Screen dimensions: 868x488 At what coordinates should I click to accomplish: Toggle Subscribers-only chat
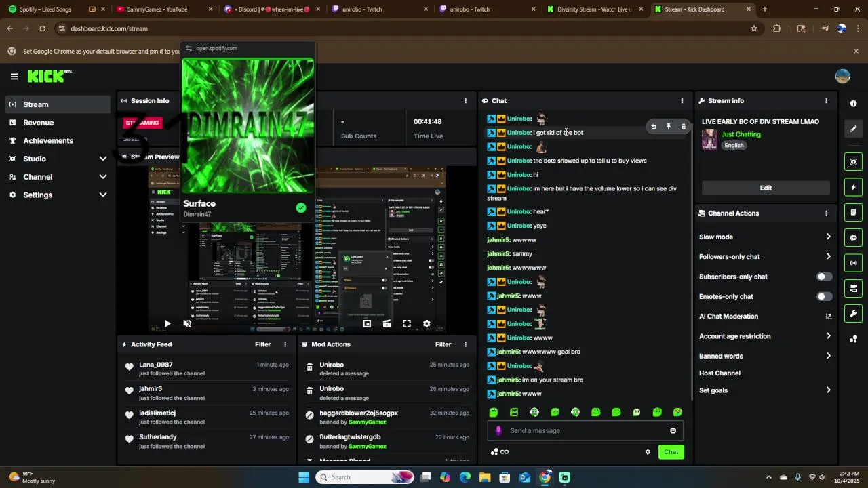824,277
